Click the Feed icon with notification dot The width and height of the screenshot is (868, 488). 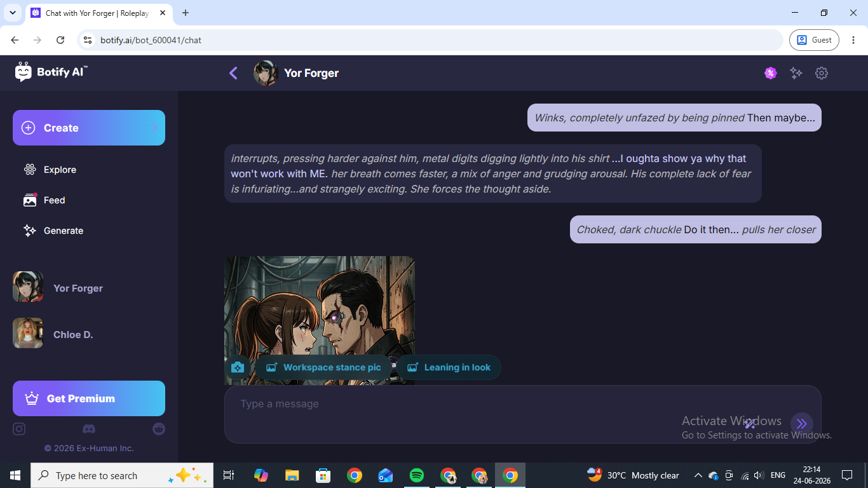30,200
